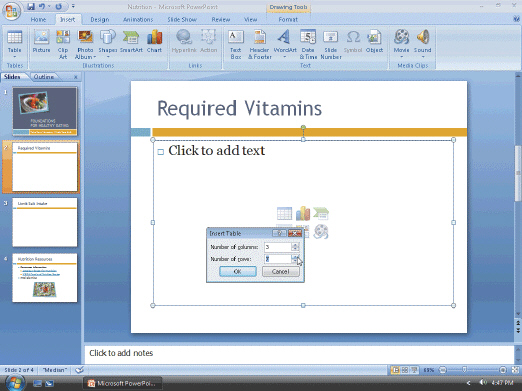Open help in Insert Table dialog

(280, 233)
